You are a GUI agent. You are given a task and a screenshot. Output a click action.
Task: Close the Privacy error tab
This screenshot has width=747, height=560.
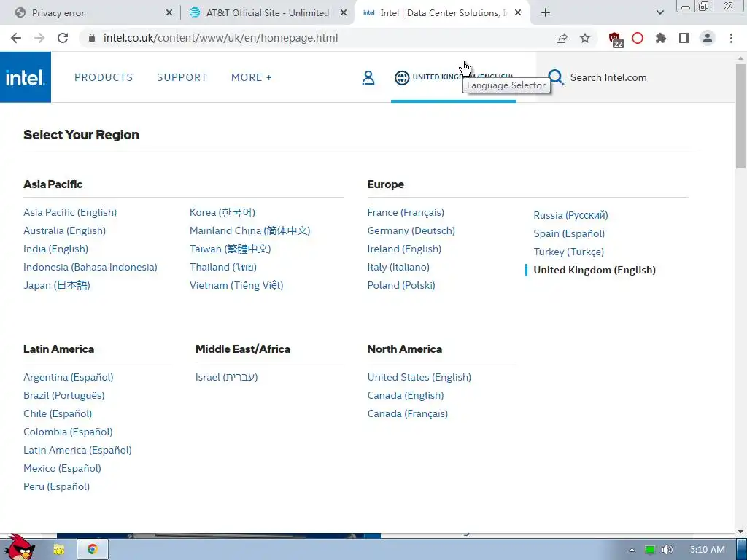point(169,13)
